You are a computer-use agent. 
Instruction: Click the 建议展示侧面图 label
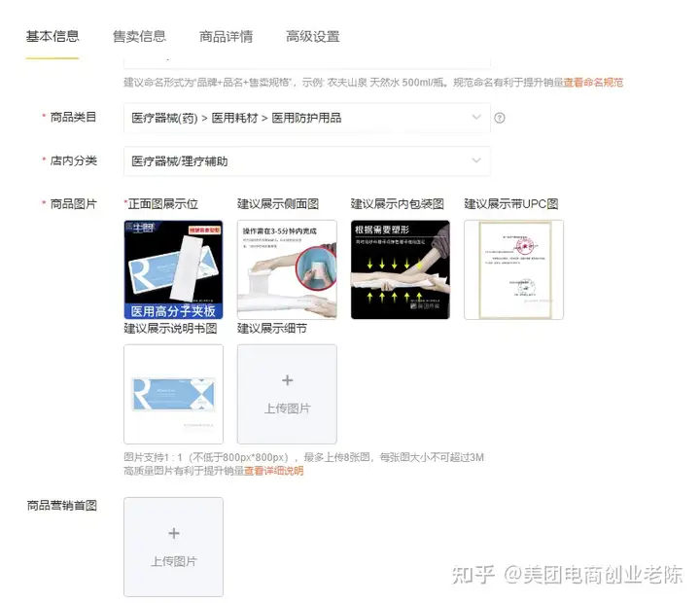coord(278,204)
